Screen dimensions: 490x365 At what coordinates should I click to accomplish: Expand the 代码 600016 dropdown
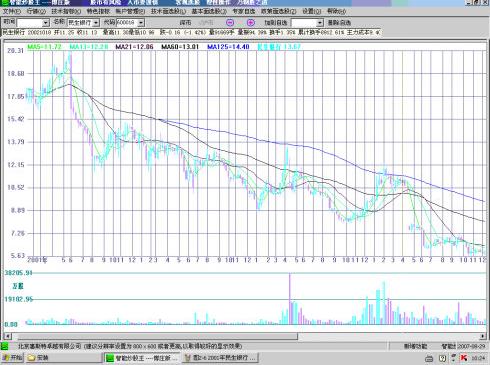[x=141, y=23]
